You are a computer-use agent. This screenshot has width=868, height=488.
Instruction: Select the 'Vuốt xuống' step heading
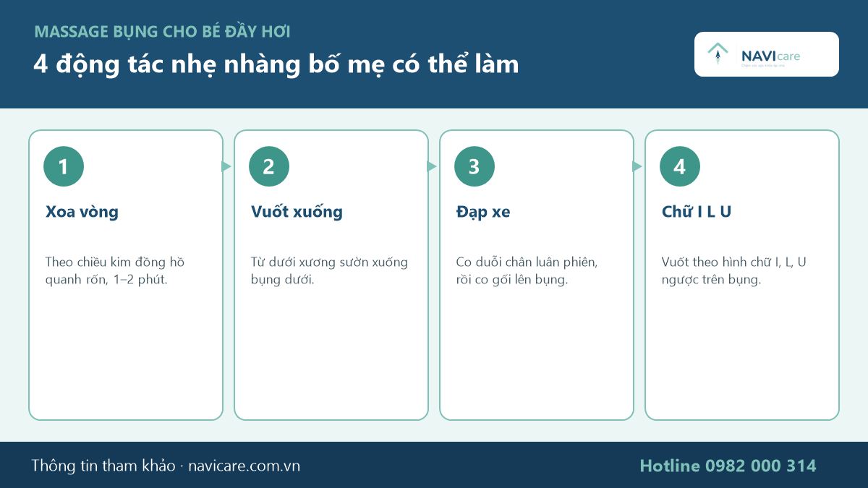pyautogui.click(x=297, y=212)
